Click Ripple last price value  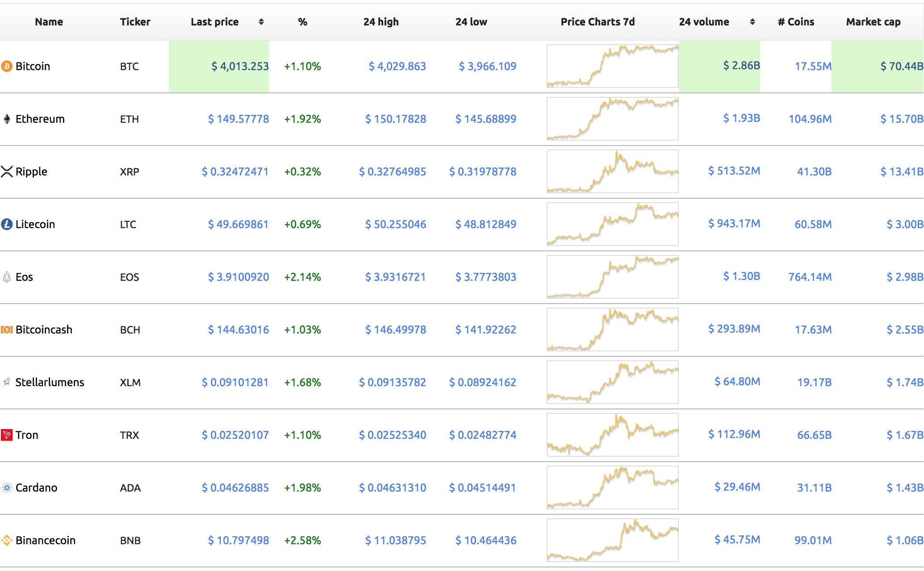tap(235, 172)
